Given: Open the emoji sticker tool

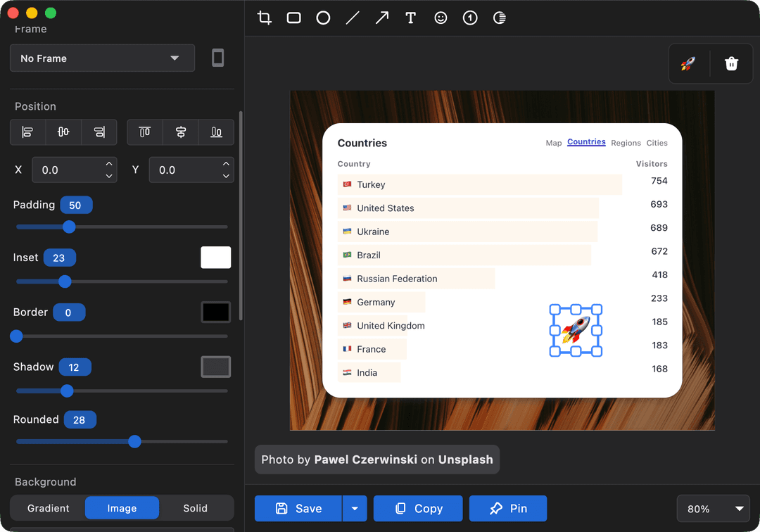Looking at the screenshot, I should [x=441, y=18].
